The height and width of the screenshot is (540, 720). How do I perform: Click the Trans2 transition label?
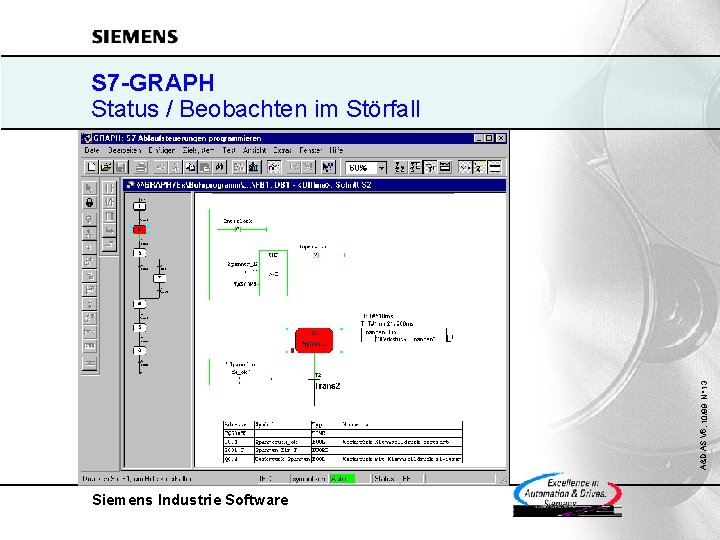(327, 386)
